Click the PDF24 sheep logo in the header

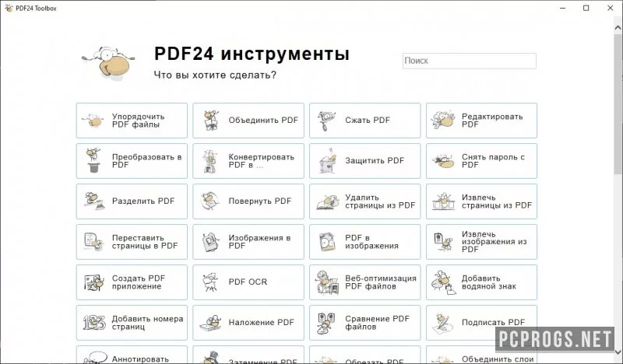pyautogui.click(x=108, y=63)
